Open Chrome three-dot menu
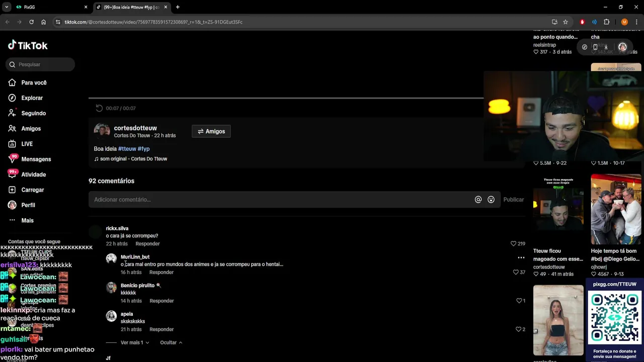The width and height of the screenshot is (644, 362). tap(637, 22)
